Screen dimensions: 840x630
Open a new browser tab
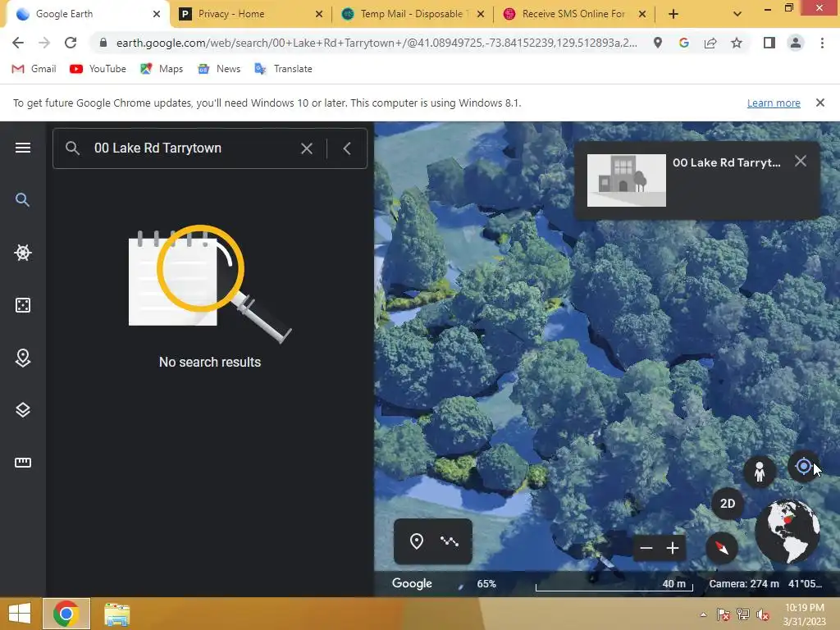tap(673, 15)
